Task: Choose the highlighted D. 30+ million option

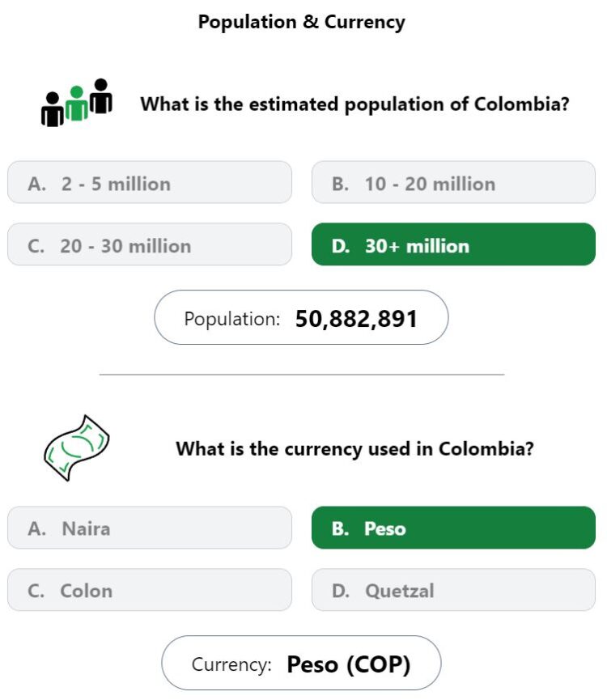Action: (453, 244)
